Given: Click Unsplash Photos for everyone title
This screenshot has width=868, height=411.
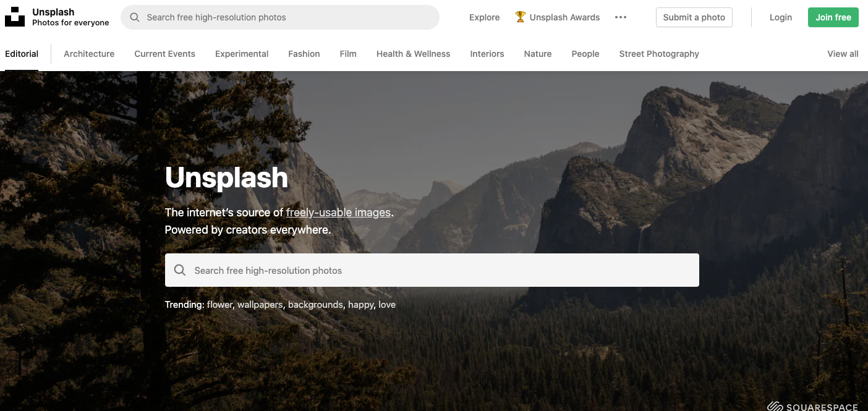Looking at the screenshot, I should (70, 17).
